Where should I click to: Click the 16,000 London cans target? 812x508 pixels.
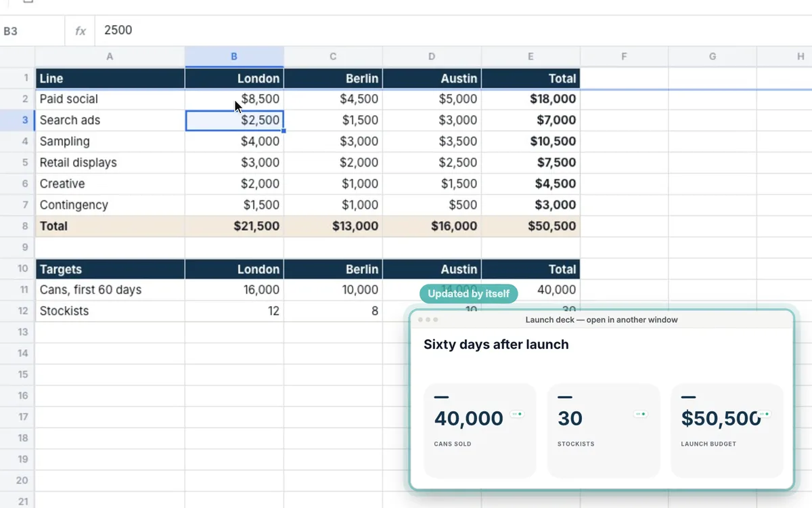pos(234,290)
